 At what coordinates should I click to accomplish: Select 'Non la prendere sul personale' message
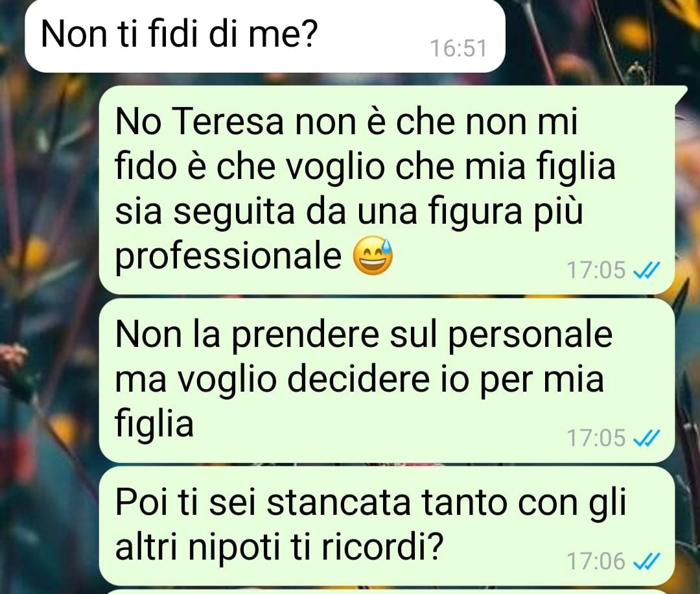tap(386, 381)
